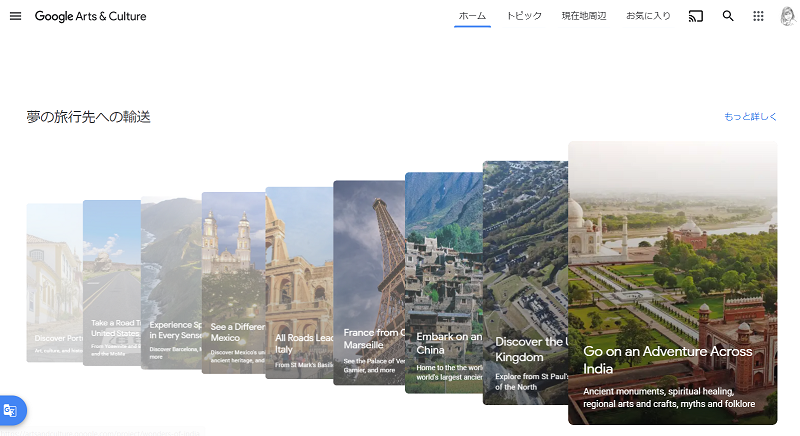Click the もっと詳しく link

(750, 117)
